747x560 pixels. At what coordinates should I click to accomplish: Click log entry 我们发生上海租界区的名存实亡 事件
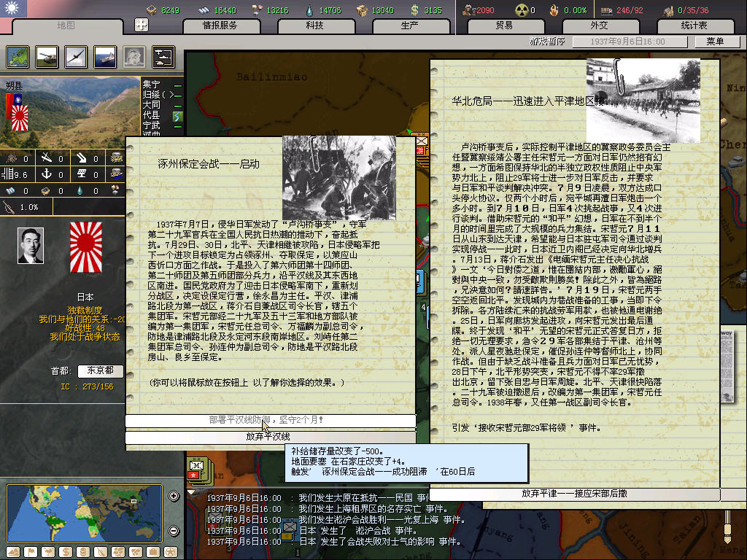pos(328,508)
